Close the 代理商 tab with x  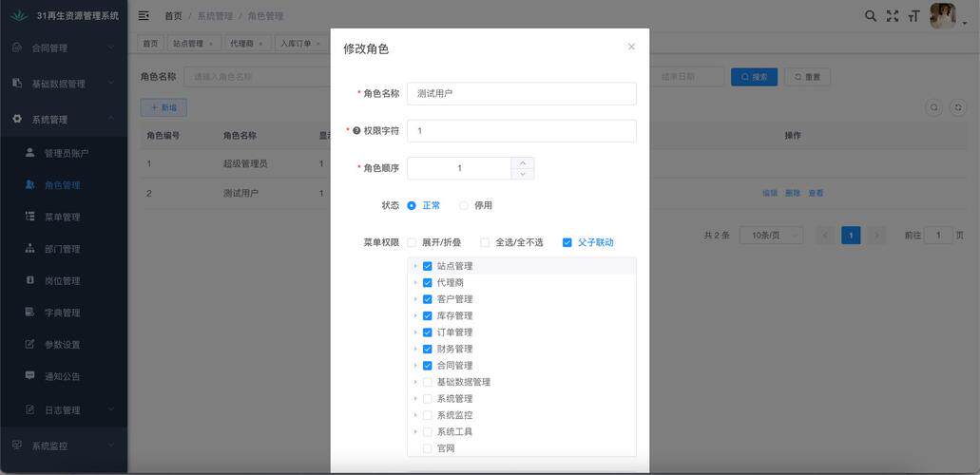click(x=260, y=44)
